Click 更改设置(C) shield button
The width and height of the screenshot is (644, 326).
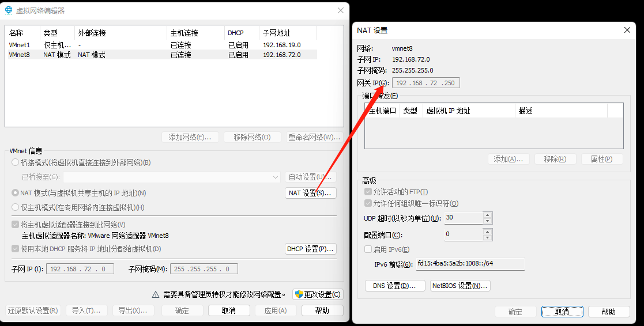[x=318, y=294]
